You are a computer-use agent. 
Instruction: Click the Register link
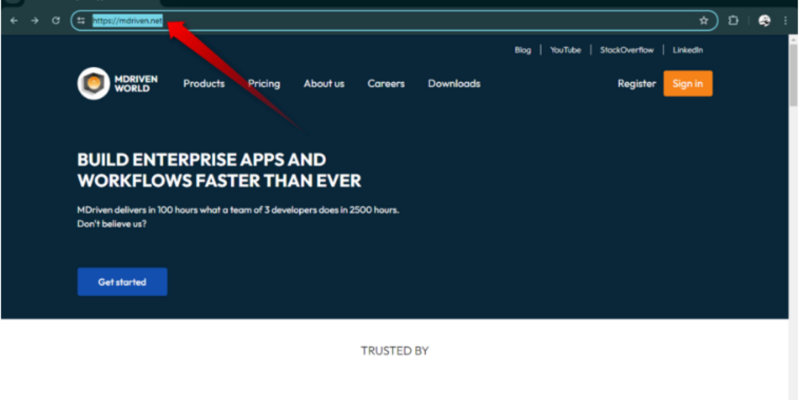pos(637,83)
